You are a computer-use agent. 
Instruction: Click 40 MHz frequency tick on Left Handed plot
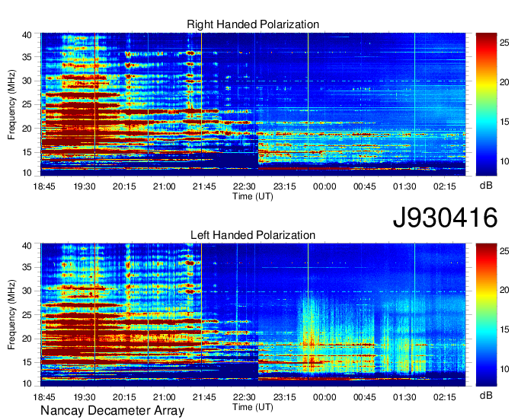click(x=27, y=245)
